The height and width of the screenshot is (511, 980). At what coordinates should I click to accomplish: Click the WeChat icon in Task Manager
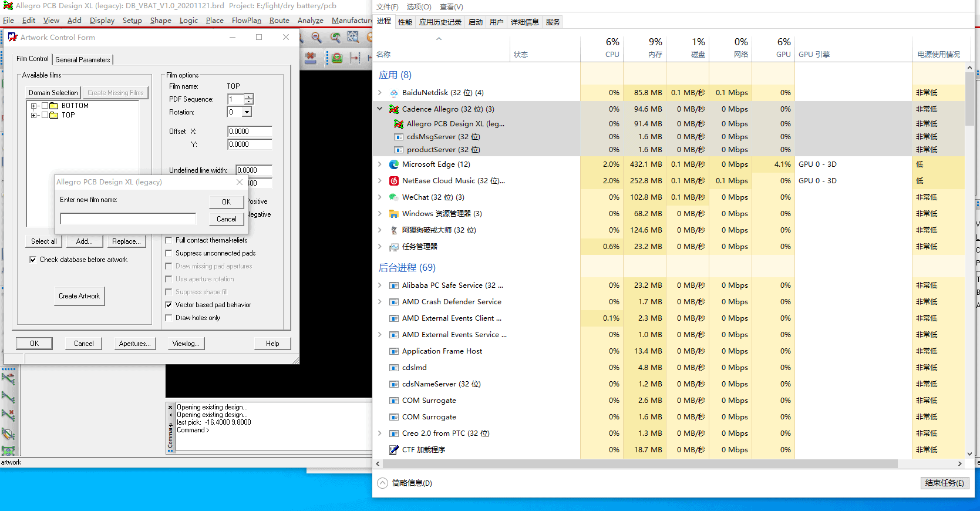[395, 197]
